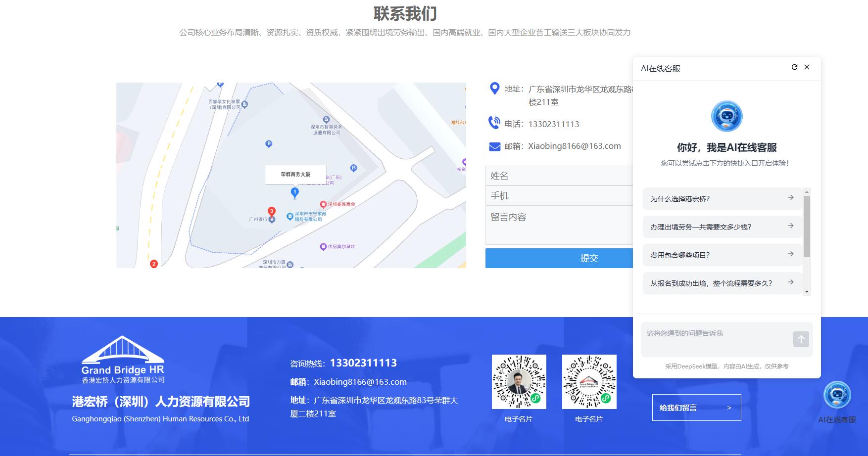This screenshot has height=456, width=868.
Task: Ask 费用包含哪些项目? quick question
Action: [x=722, y=255]
